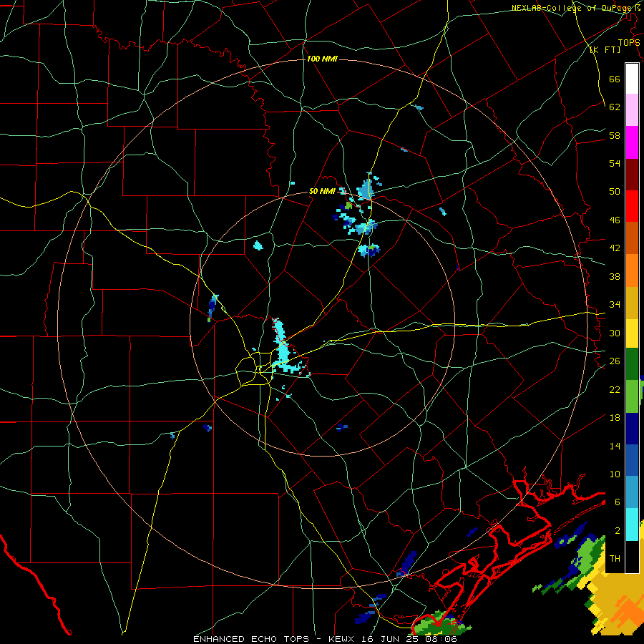Click the light blue legend swatch near 6

pyautogui.click(x=632, y=492)
